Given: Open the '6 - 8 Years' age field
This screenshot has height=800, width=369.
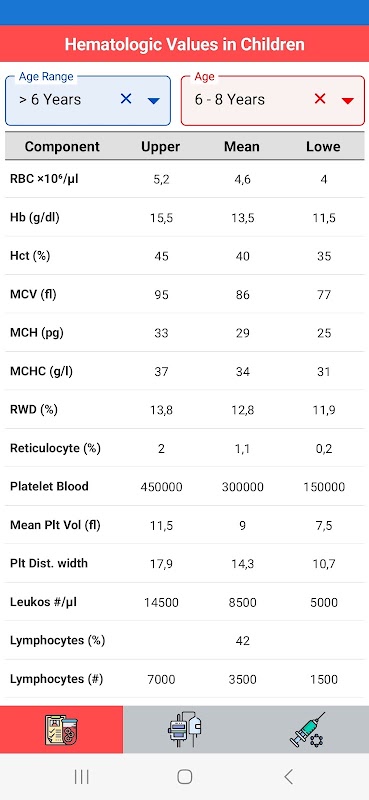Looking at the screenshot, I should click(273, 101).
